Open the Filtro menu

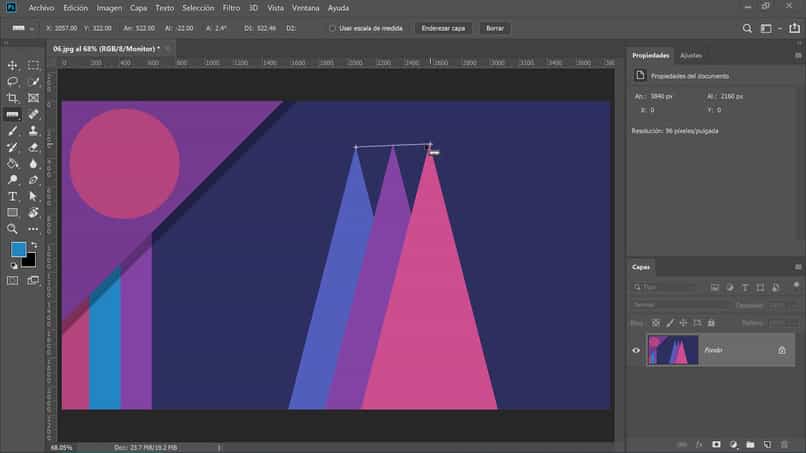(x=231, y=8)
